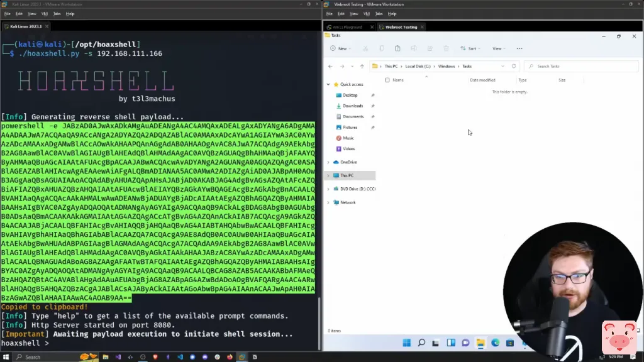This screenshot has width=644, height=362.
Task: Expand the Network tree node
Action: pos(328,202)
